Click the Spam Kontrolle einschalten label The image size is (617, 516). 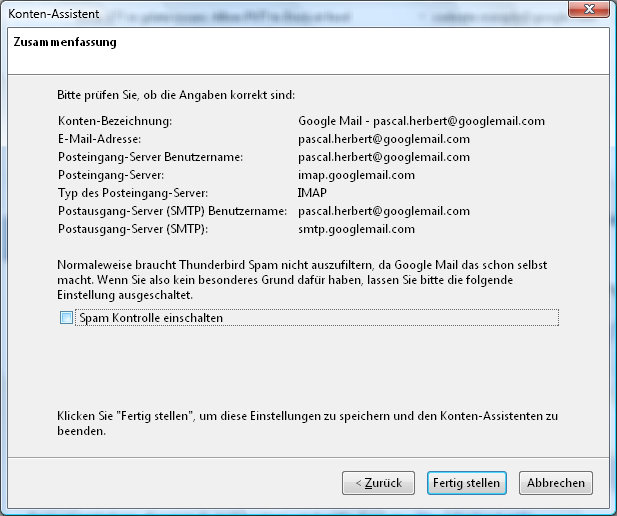[151, 318]
